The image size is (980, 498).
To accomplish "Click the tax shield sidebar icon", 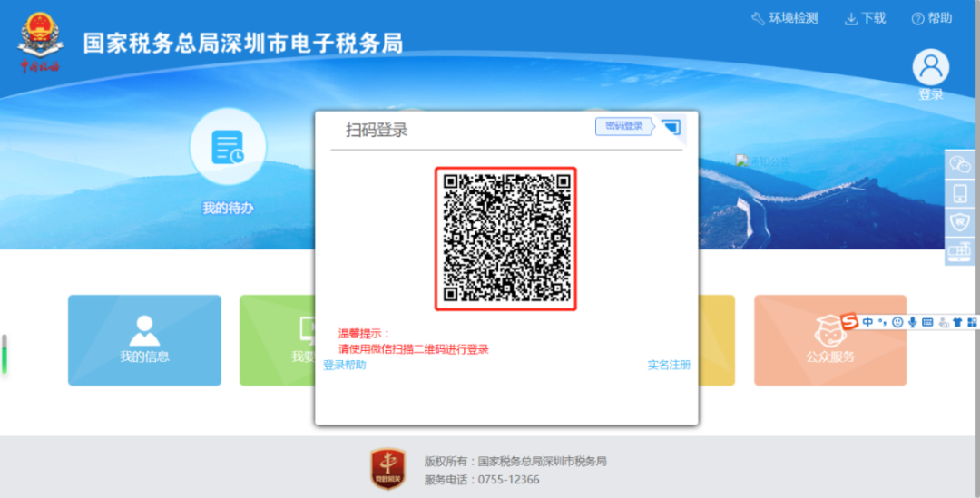I will [959, 222].
